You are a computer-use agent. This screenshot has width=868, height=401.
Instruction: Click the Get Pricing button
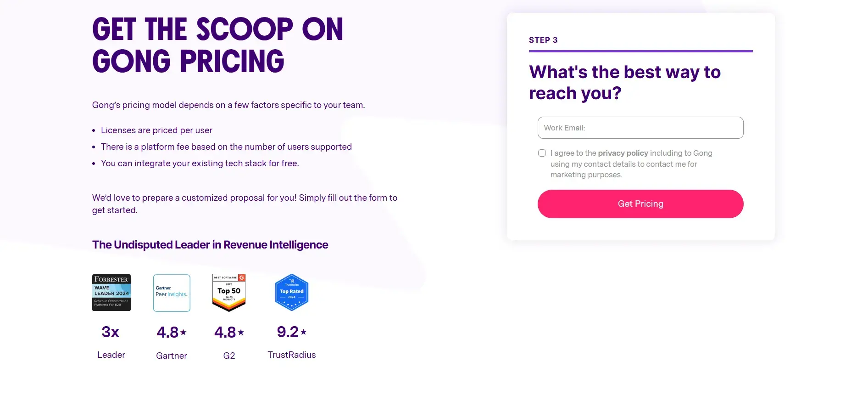click(640, 203)
